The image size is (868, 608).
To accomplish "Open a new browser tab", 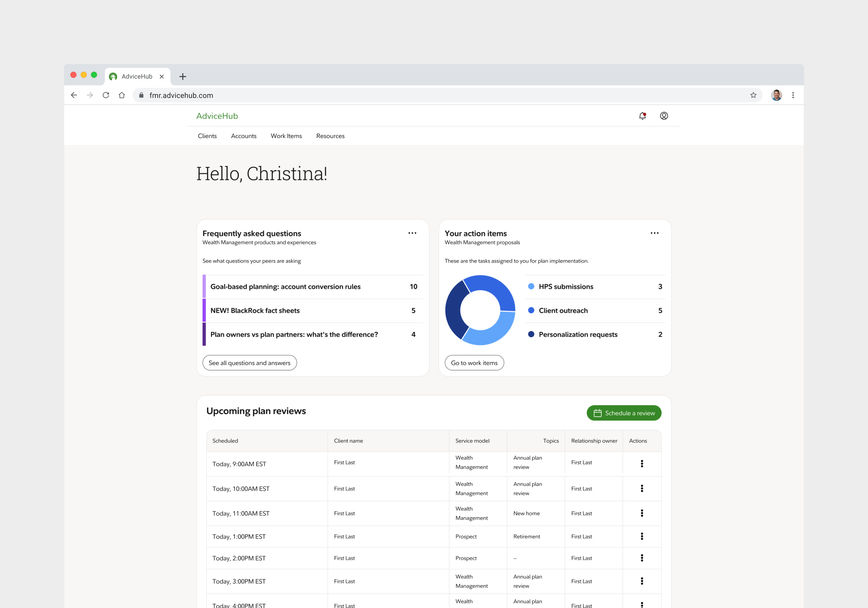I will pos(183,76).
